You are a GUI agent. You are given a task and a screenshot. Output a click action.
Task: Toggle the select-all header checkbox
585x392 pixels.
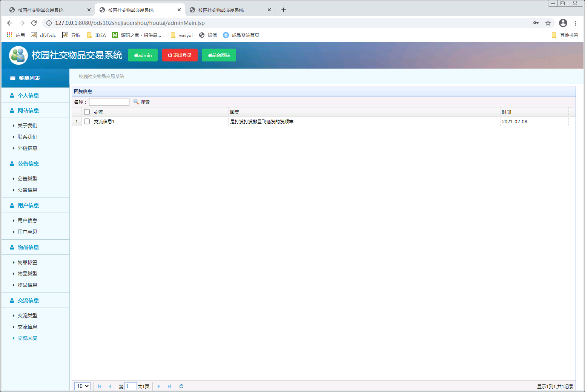click(x=87, y=112)
